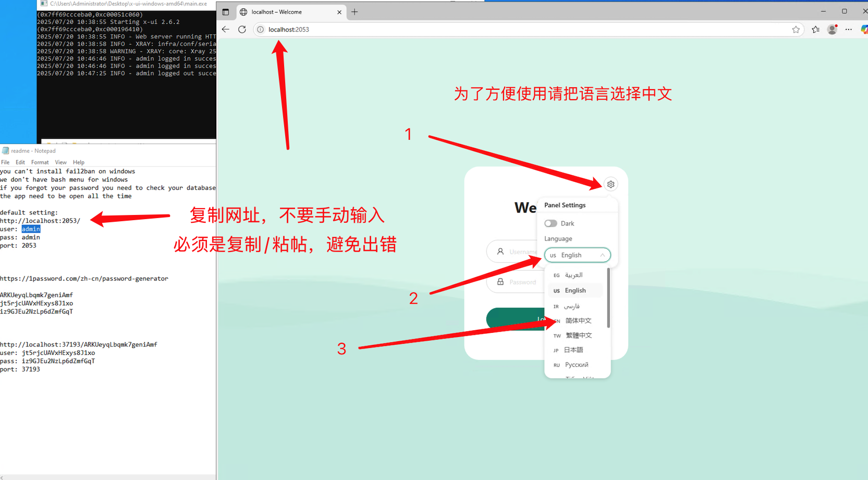Click the favorites star in address bar
The image size is (868, 480).
coord(796,30)
